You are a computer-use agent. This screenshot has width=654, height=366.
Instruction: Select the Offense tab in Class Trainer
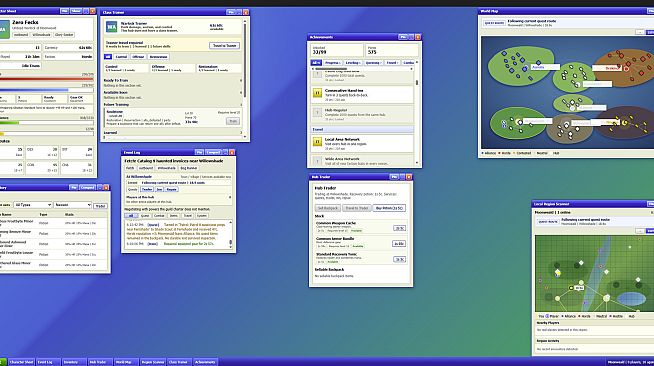click(x=138, y=57)
